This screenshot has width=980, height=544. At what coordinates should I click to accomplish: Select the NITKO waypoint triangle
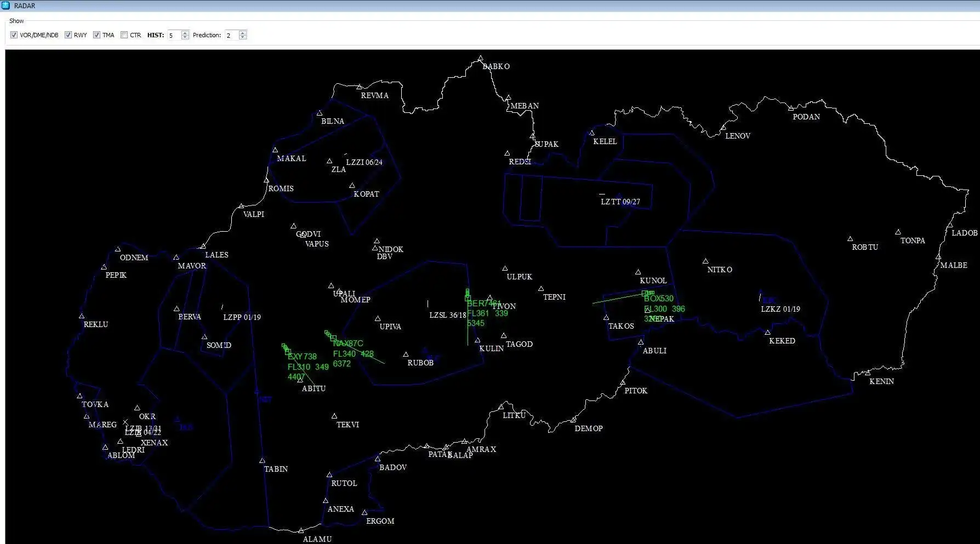click(x=705, y=261)
